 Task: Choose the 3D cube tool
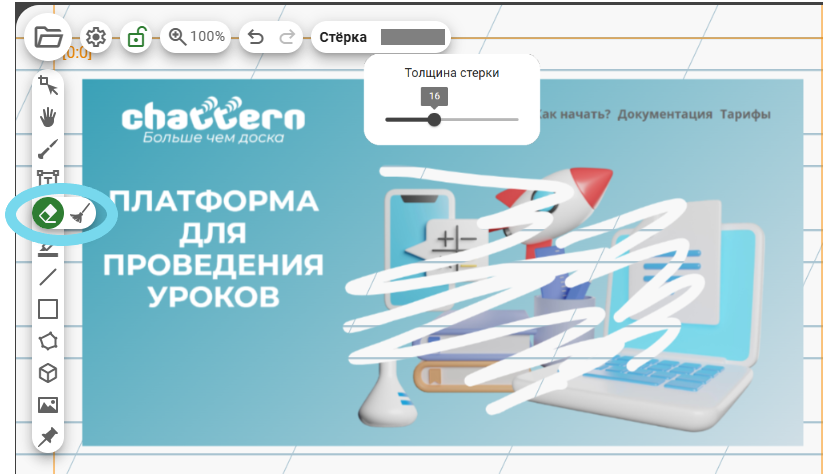(x=47, y=373)
